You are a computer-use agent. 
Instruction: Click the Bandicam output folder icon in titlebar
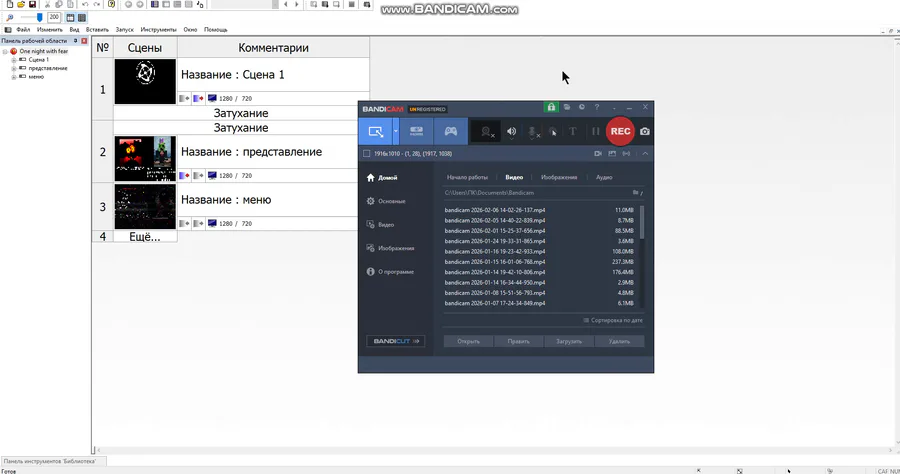567,107
